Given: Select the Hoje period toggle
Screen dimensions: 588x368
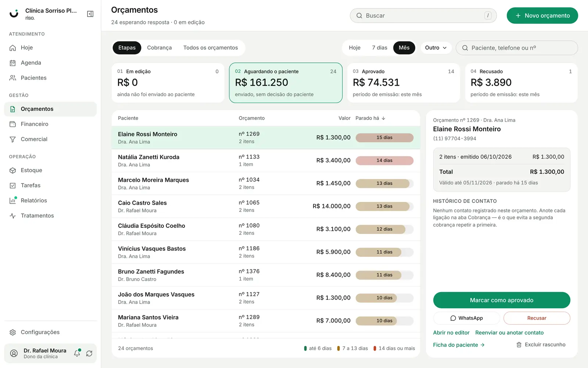Looking at the screenshot, I should coord(355,48).
